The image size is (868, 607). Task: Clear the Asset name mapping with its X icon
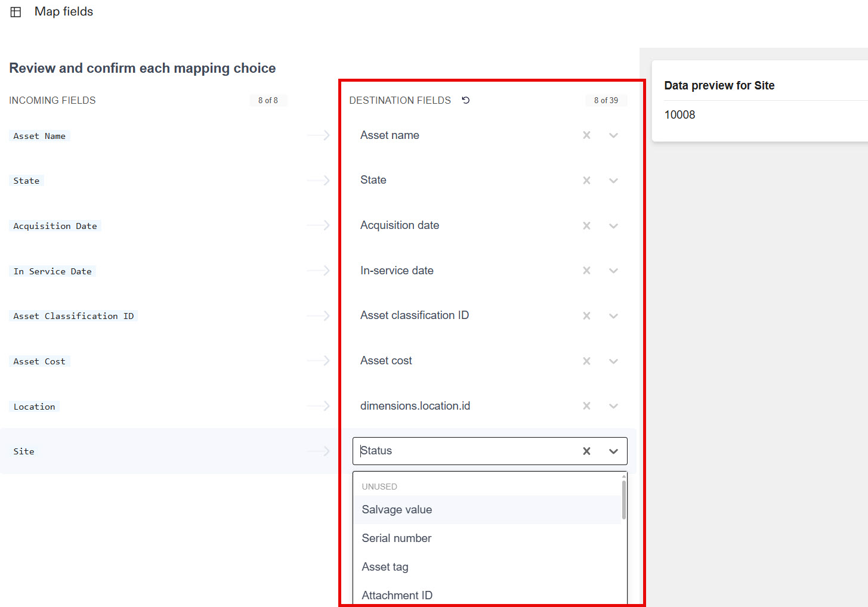pos(586,135)
